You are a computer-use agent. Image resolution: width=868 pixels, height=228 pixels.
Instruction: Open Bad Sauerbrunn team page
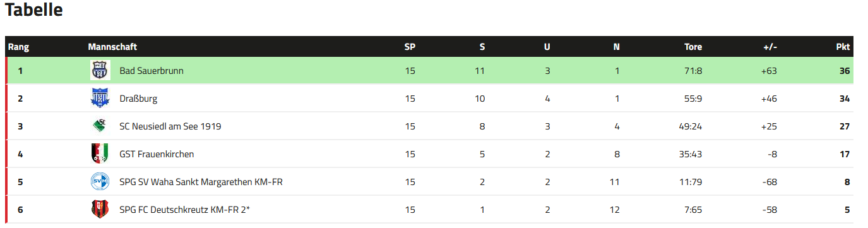[152, 71]
